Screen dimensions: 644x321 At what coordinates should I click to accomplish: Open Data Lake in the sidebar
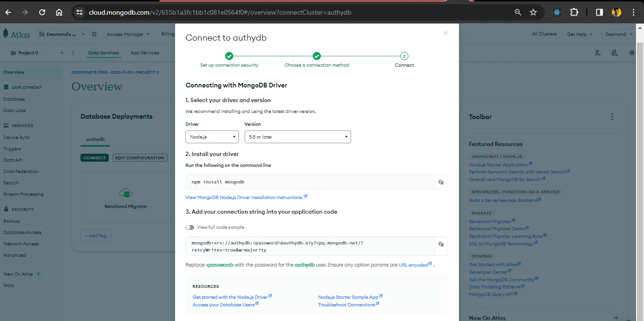click(15, 111)
